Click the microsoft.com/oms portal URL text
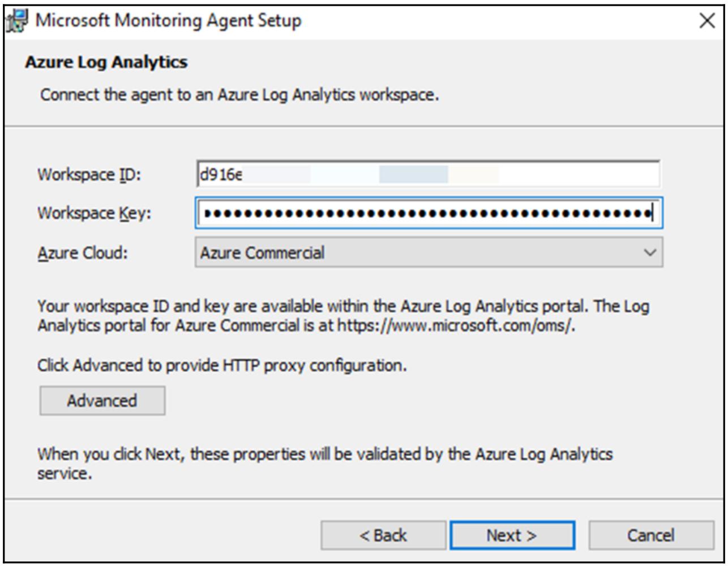The height and width of the screenshot is (567, 728). [x=456, y=327]
